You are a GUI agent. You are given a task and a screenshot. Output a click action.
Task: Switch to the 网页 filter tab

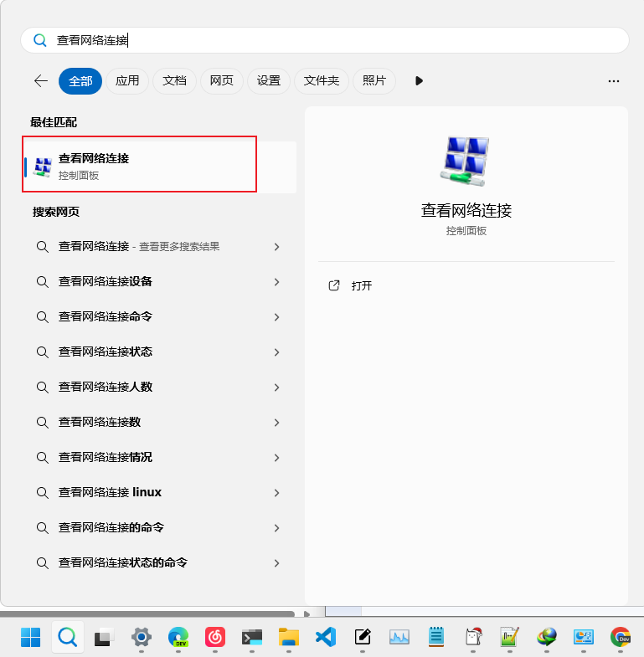tap(221, 81)
